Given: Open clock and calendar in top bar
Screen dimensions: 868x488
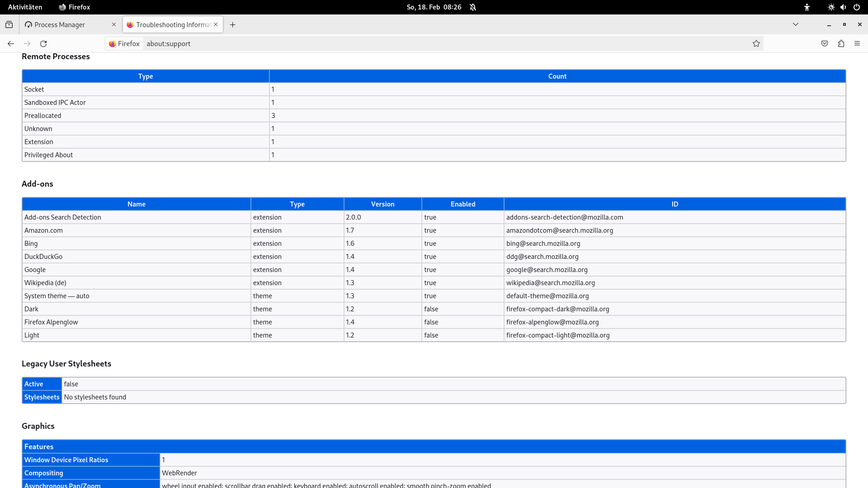Looking at the screenshot, I should pos(434,7).
